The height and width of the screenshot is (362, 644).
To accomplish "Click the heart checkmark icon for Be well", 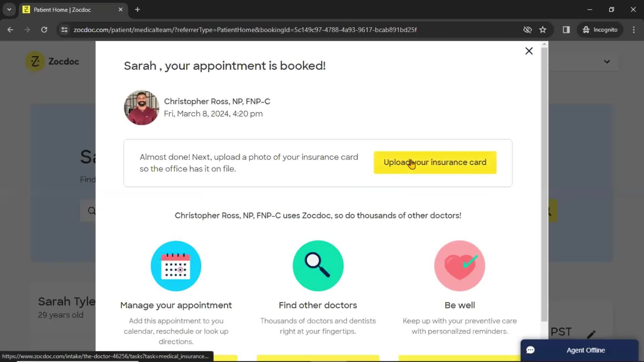I will tap(460, 266).
